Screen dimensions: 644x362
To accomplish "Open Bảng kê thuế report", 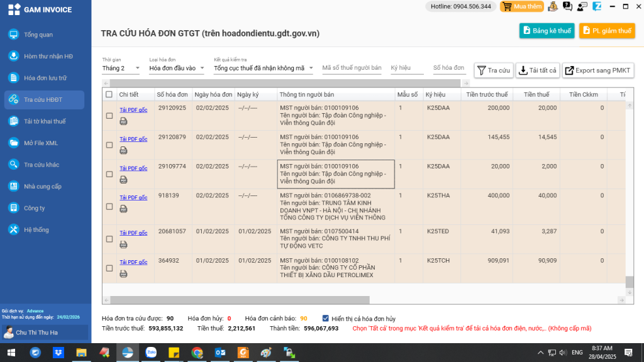I will tap(547, 31).
